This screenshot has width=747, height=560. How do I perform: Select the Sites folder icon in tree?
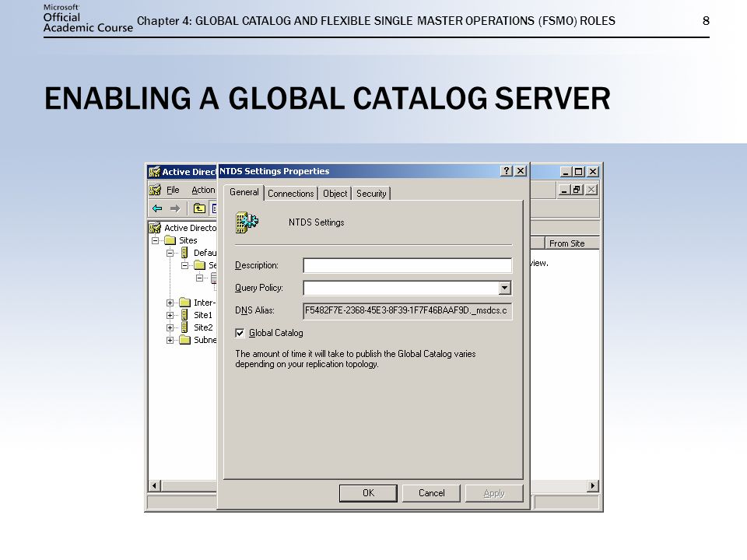[170, 240]
